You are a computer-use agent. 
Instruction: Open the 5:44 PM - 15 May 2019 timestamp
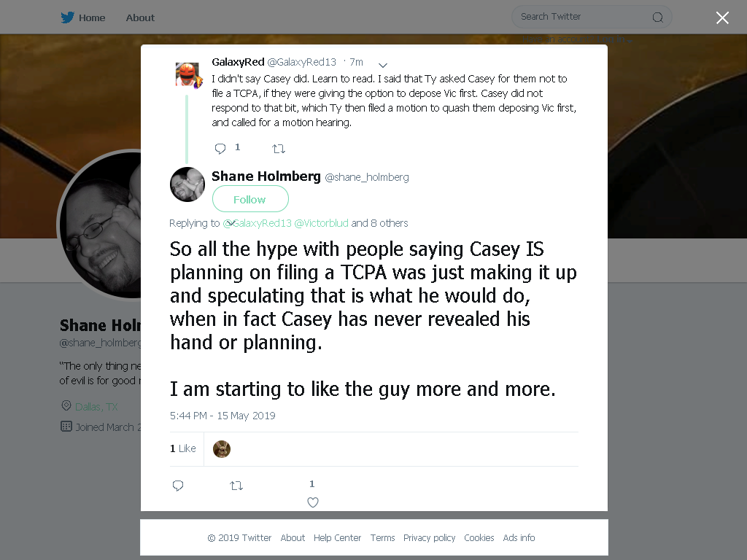[222, 416]
